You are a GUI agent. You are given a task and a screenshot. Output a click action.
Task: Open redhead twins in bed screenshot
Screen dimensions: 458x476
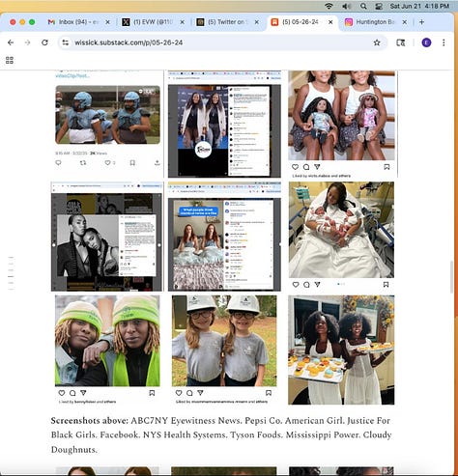click(224, 237)
